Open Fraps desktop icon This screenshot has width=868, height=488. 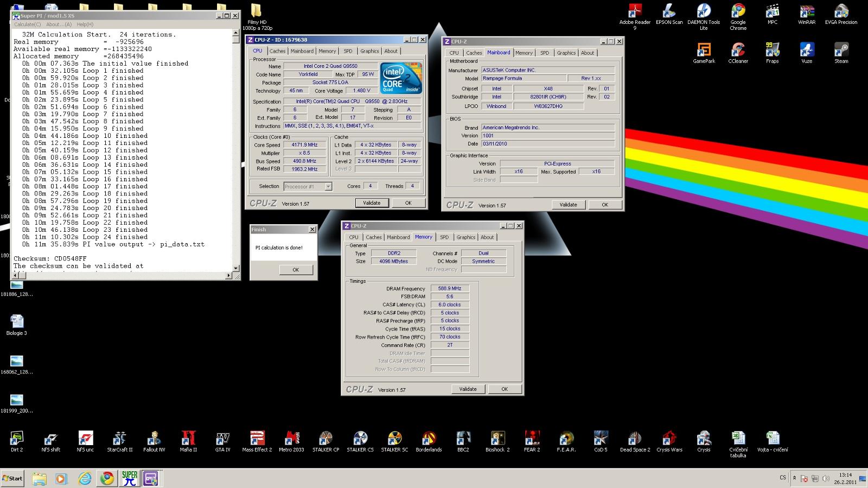(x=773, y=53)
